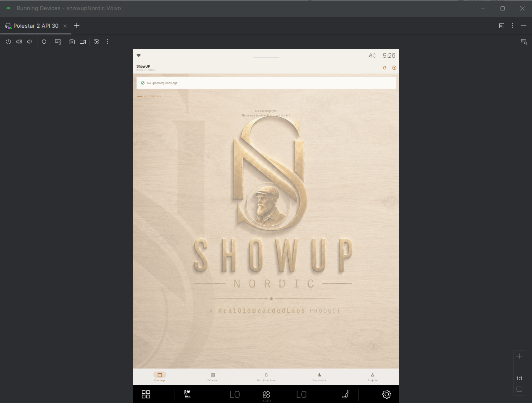Image resolution: width=532 pixels, height=403 pixels.
Task: Click the ALL BOOKINGS section label
Action: 152,96
